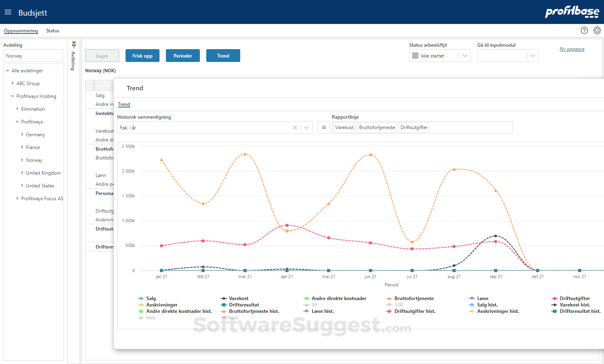Clear the Fak. i år selection with X
Viewport: 604px width, 364px height.
[x=295, y=127]
